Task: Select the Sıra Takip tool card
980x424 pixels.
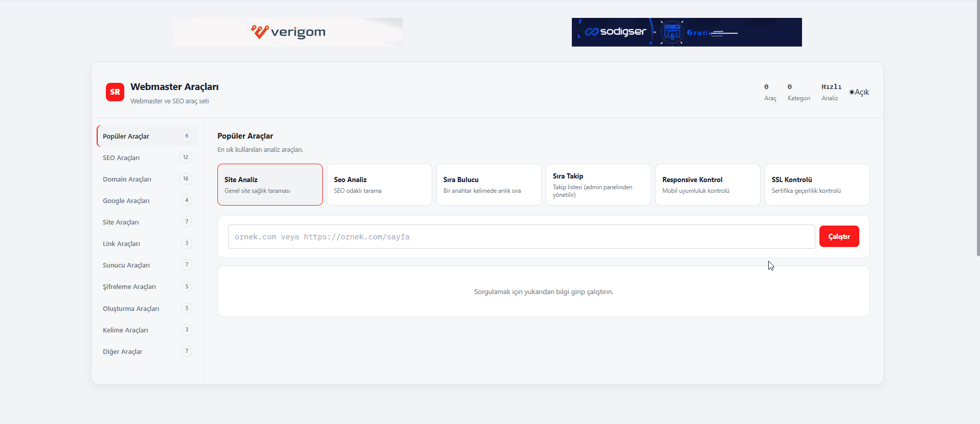Action: click(x=598, y=185)
